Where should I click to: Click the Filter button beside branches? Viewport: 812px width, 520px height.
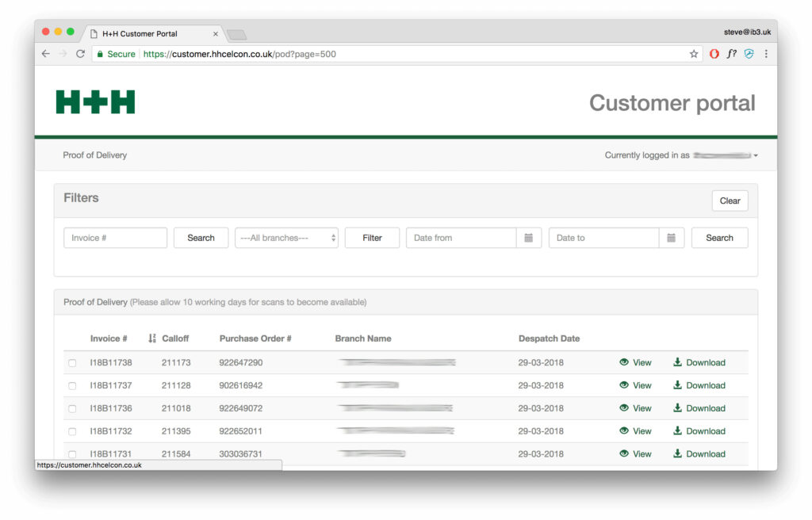tap(372, 238)
